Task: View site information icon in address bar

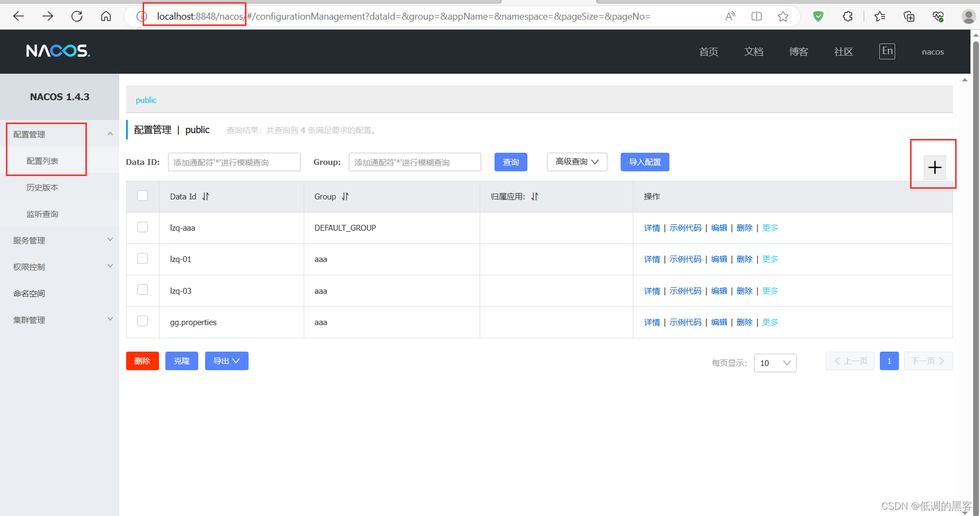Action: pyautogui.click(x=141, y=16)
